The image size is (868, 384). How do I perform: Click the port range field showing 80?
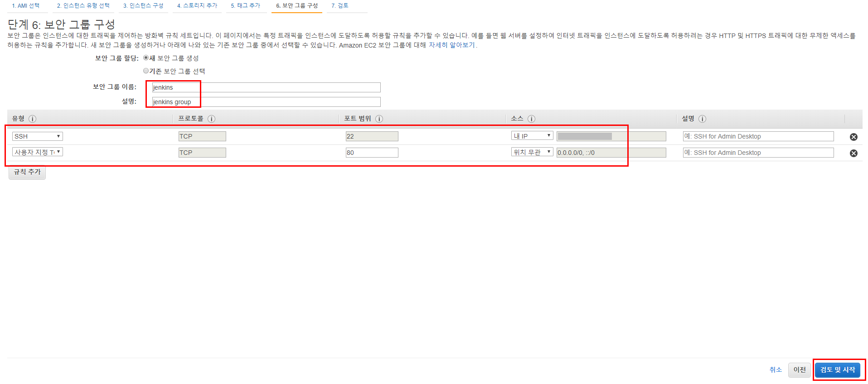372,153
